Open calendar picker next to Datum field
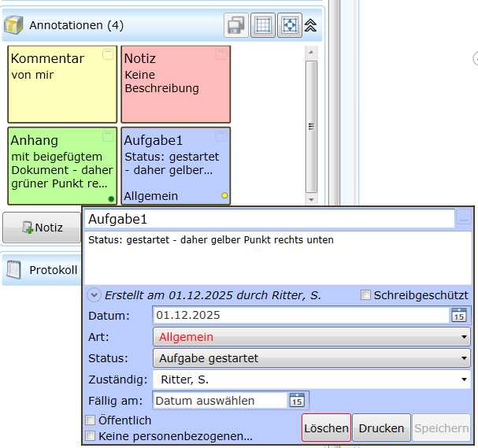478x448 pixels. (458, 316)
